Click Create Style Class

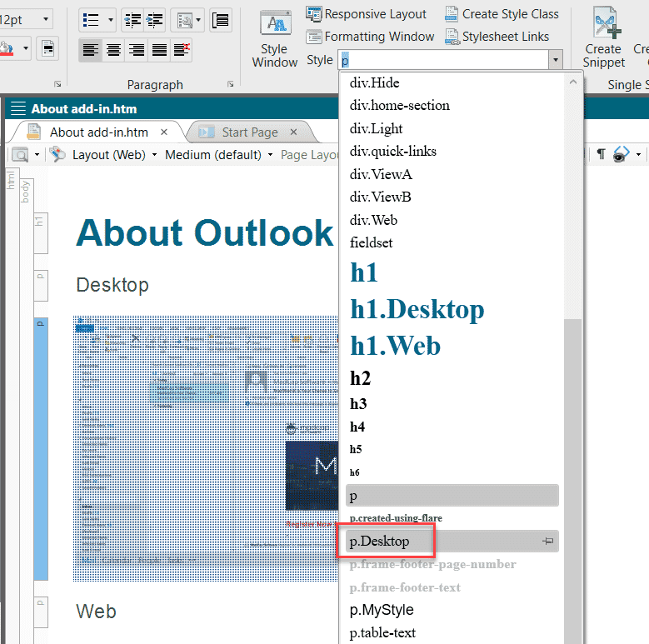[502, 14]
